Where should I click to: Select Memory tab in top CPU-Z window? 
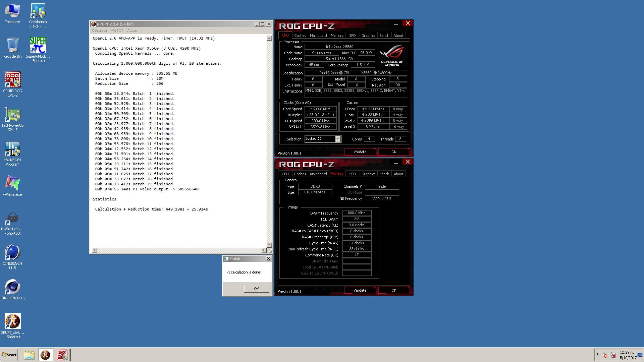337,36
